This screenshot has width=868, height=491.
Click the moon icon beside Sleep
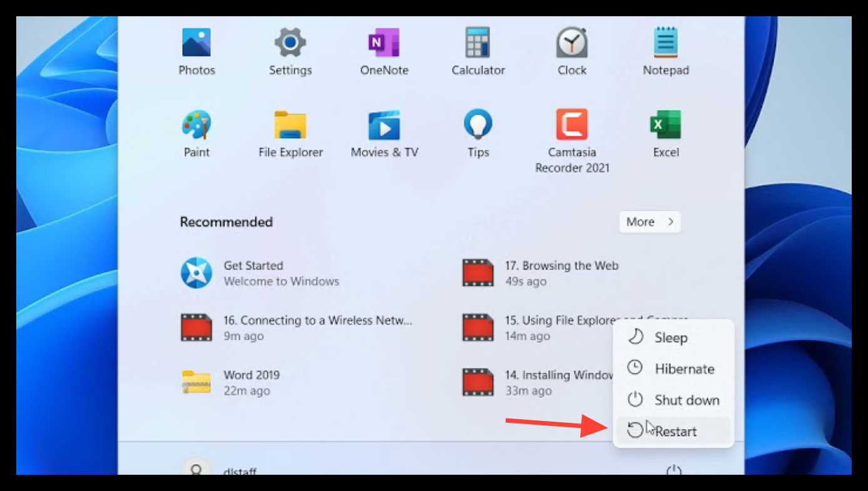click(635, 337)
